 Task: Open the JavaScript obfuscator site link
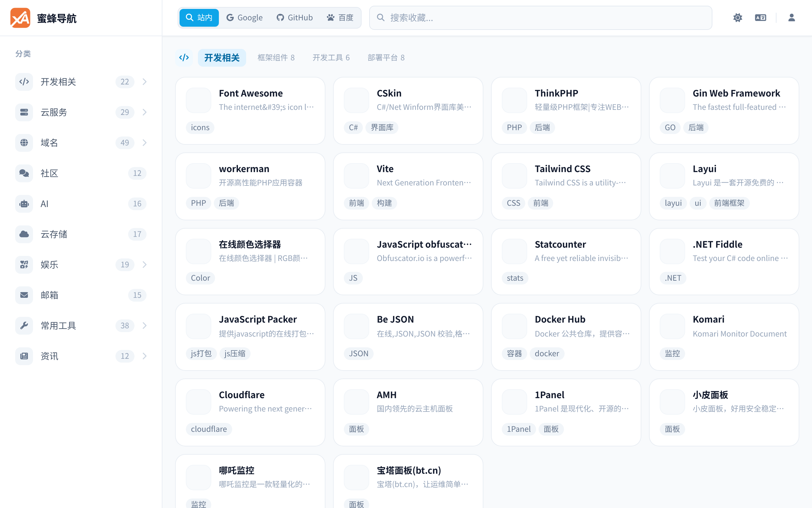[408, 262]
